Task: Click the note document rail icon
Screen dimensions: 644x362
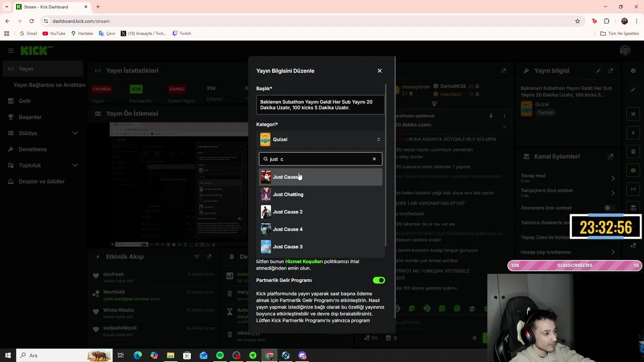Action: click(x=633, y=151)
